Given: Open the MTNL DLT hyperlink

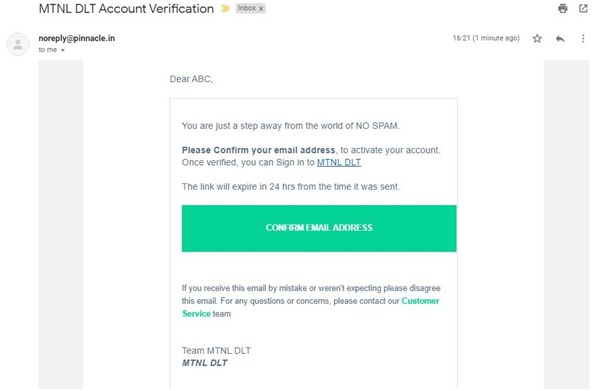Looking at the screenshot, I should click(x=339, y=163).
